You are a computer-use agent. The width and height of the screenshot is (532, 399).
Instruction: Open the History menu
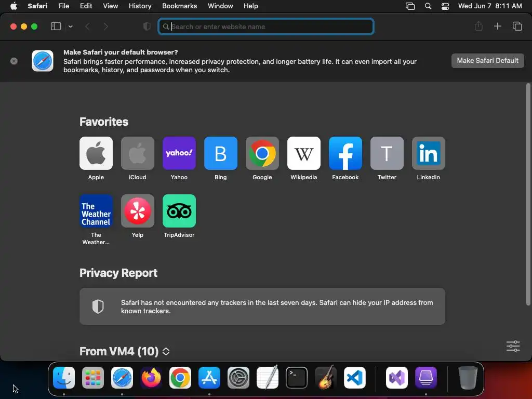140,6
